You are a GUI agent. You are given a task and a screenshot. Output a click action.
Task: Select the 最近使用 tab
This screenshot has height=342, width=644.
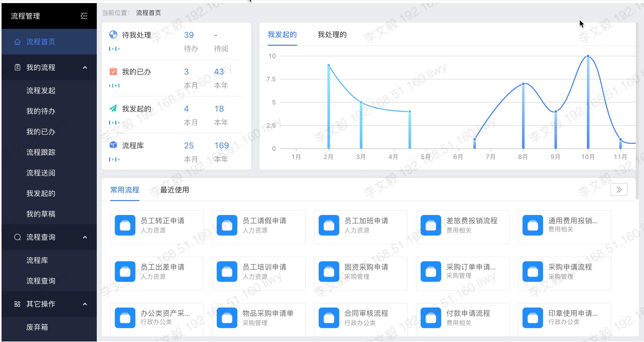(175, 190)
